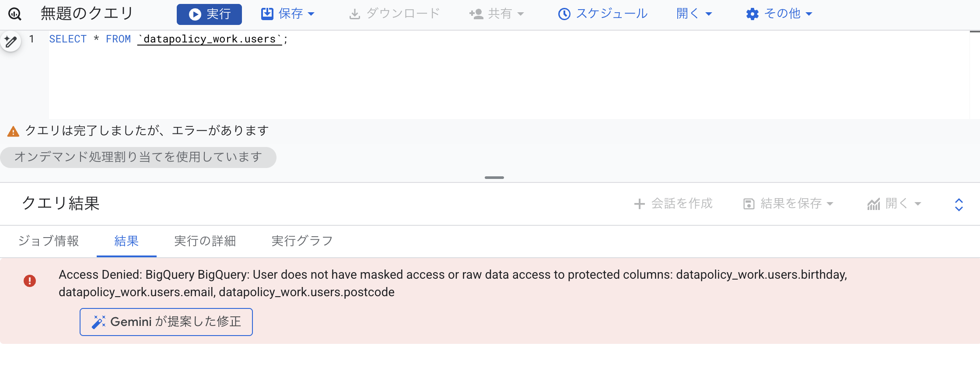
Task: Open the 保存 save dropdown
Action: tap(288, 14)
